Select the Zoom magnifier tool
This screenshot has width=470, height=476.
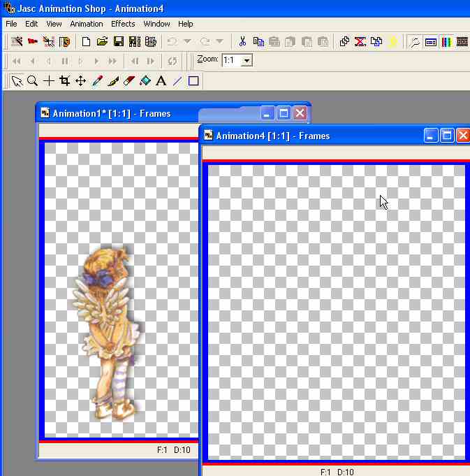[32, 81]
